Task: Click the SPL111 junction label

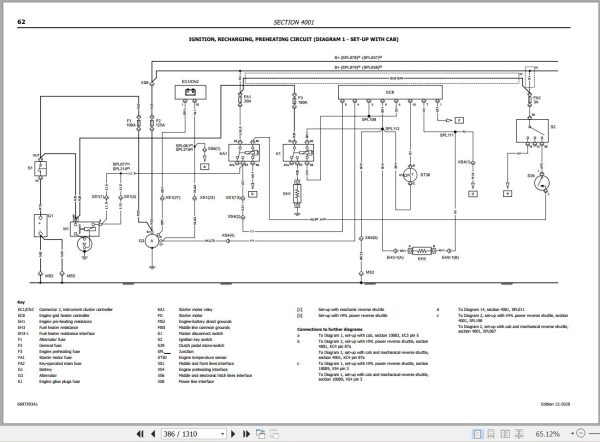Action: (446, 135)
